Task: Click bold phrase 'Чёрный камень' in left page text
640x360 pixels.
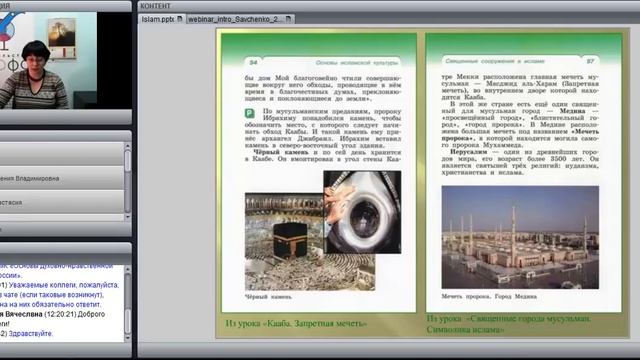Action: click(x=281, y=152)
